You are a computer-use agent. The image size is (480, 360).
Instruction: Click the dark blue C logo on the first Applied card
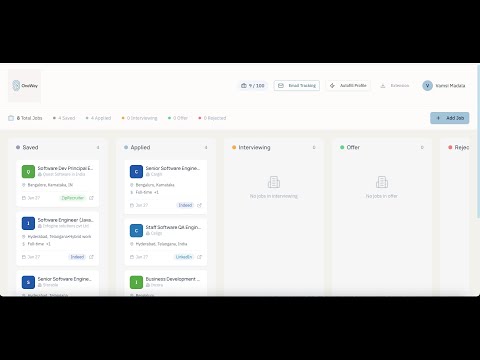[136, 172]
